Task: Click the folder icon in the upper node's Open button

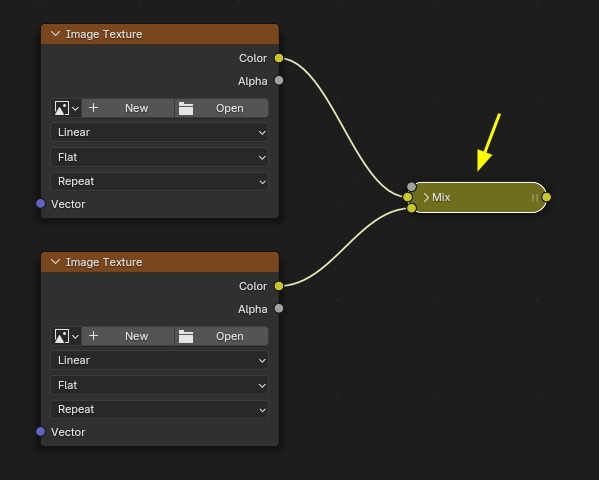Action: tap(186, 109)
